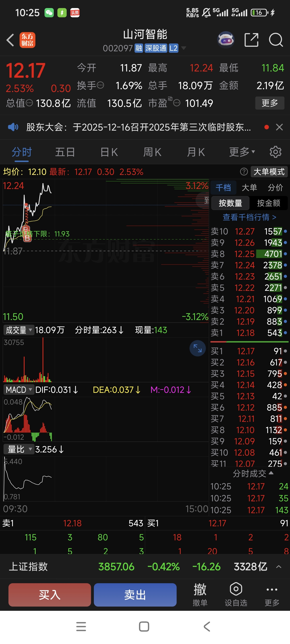The height and width of the screenshot is (644, 290).
Task: Switch to 月K tab
Action: (196, 152)
